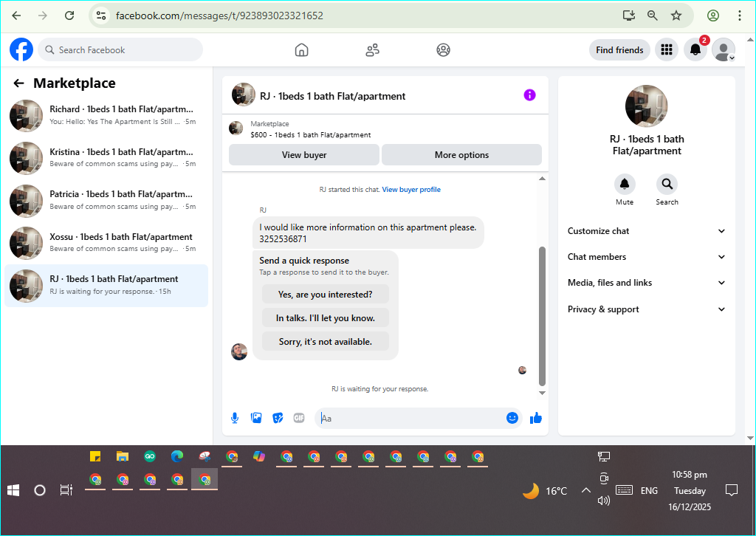Screen dimensions: 756x536
Task: Focus the Aa message input field
Action: (x=410, y=418)
